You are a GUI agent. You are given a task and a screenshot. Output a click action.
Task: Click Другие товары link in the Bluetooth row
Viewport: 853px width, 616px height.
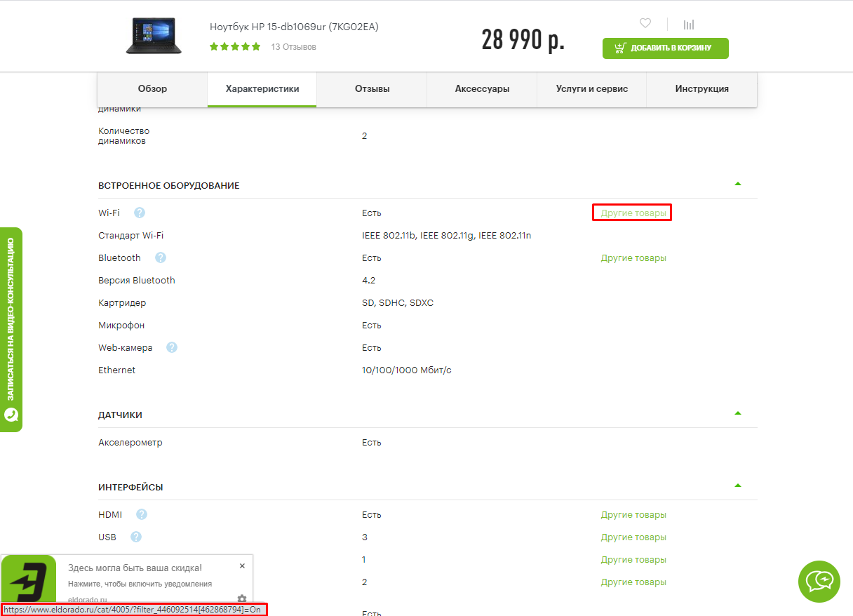(633, 257)
